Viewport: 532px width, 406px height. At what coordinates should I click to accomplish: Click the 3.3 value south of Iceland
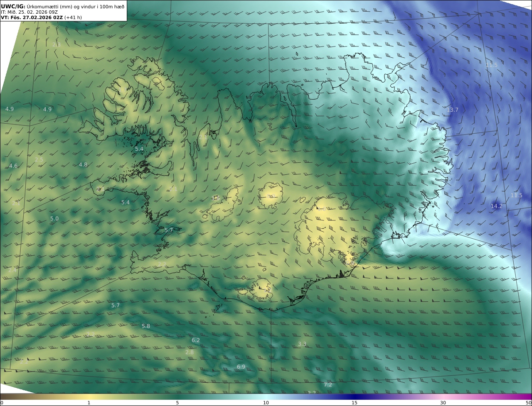[x=302, y=344]
